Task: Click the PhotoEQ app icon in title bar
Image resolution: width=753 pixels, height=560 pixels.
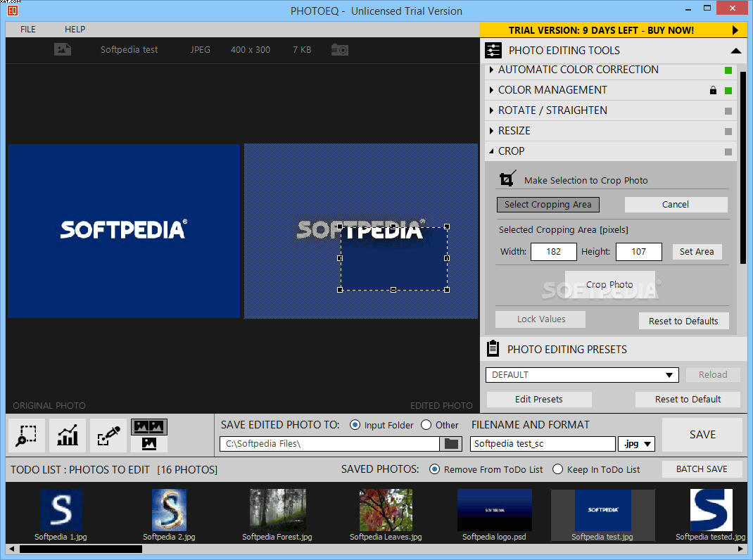Action: (x=13, y=10)
